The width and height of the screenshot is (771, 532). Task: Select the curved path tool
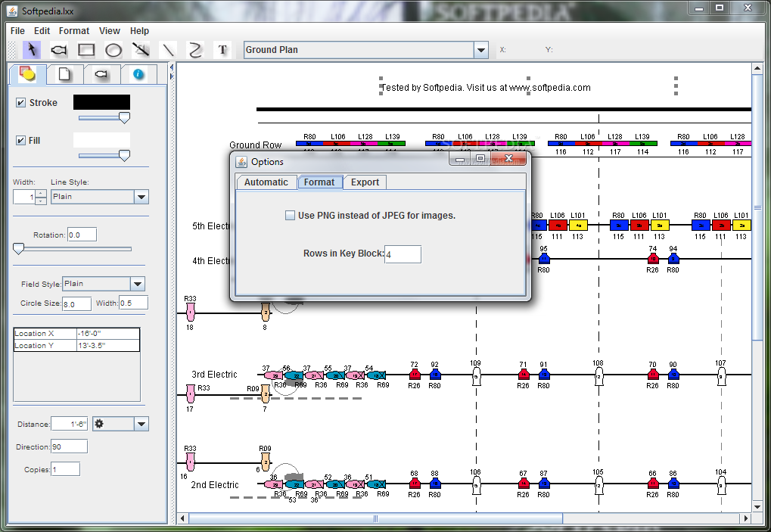[196, 50]
